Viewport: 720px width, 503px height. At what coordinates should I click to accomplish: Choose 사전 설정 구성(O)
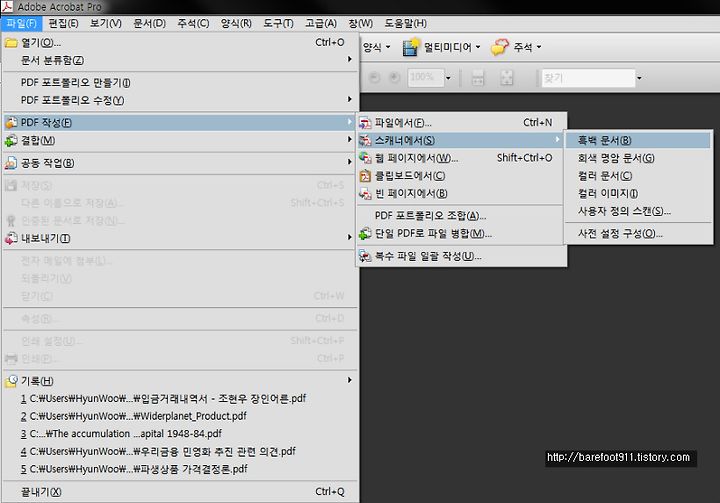[638, 234]
